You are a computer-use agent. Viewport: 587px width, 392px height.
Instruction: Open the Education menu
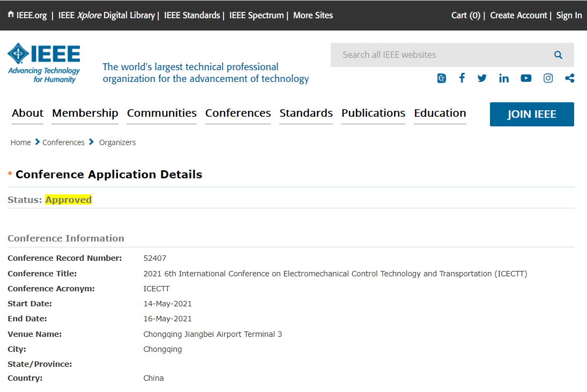point(440,114)
